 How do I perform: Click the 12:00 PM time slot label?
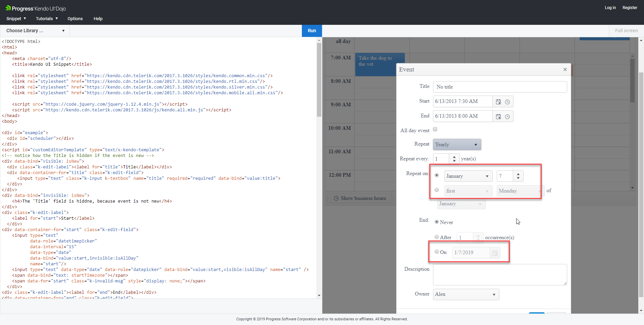pos(340,175)
